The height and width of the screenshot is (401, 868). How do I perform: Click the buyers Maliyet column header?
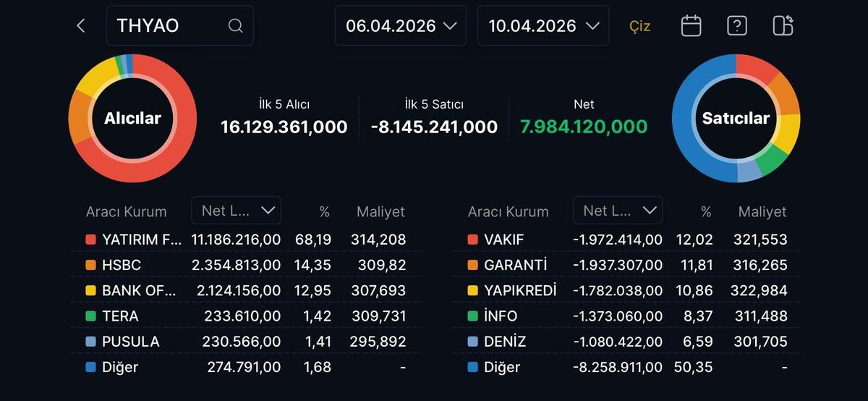(x=380, y=212)
